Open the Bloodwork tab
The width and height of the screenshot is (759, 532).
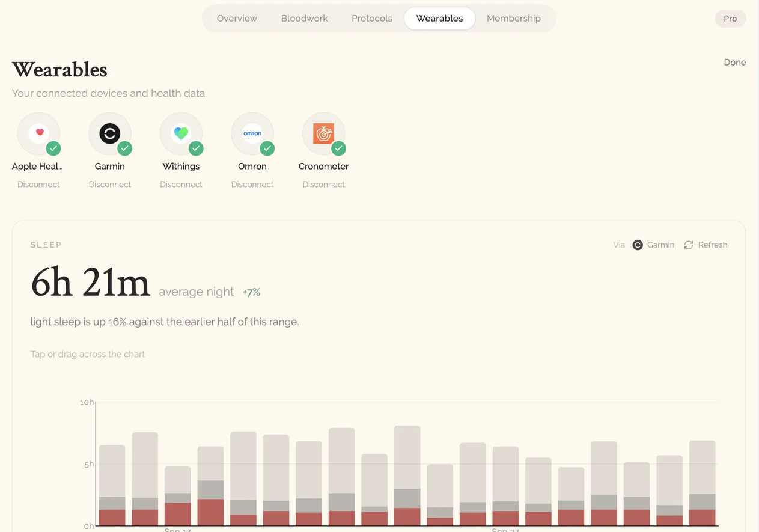tap(305, 19)
